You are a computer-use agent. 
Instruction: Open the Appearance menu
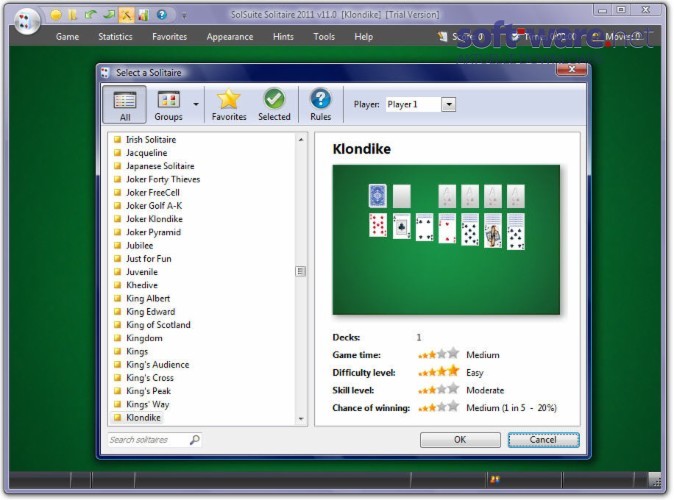[x=230, y=37]
